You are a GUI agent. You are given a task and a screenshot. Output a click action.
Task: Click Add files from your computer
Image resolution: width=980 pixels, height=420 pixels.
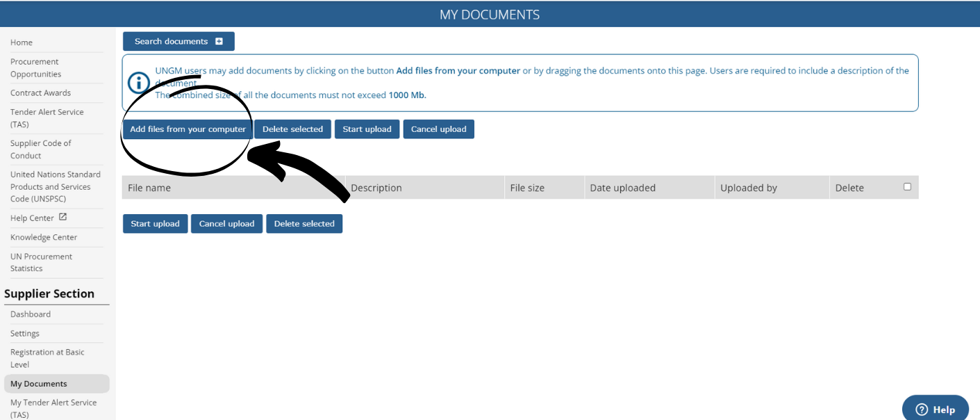coord(187,129)
